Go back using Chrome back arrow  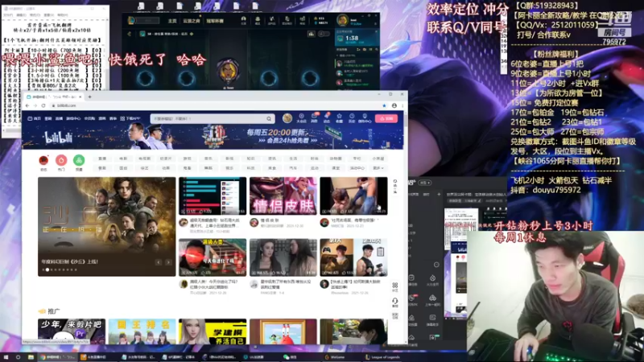pyautogui.click(x=27, y=105)
